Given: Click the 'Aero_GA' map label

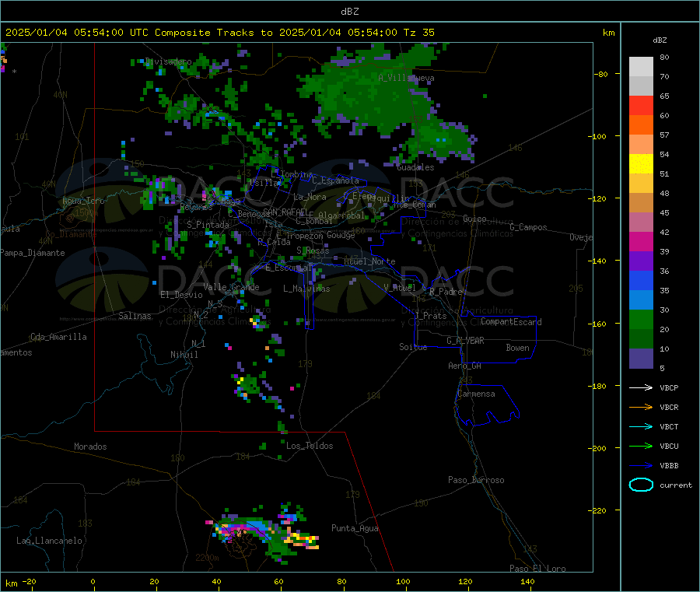Looking at the screenshot, I should click(465, 366).
